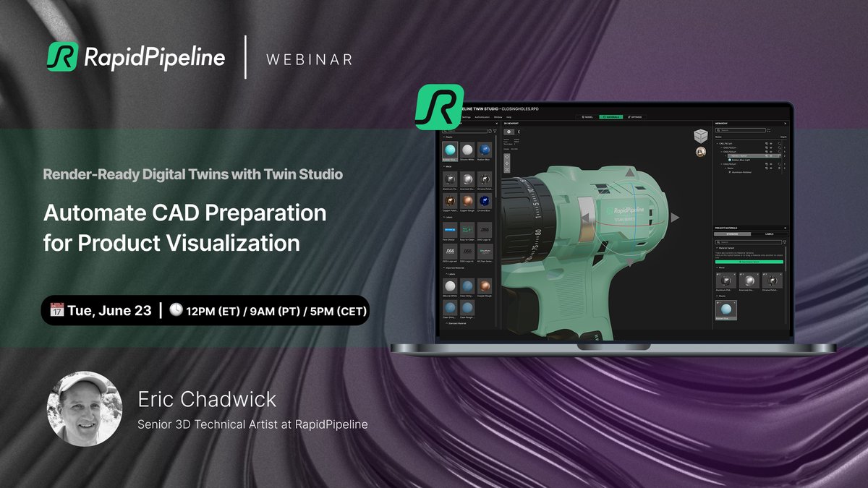
Task: Select the teal Rubber Blue Light library material
Action: tap(450, 152)
